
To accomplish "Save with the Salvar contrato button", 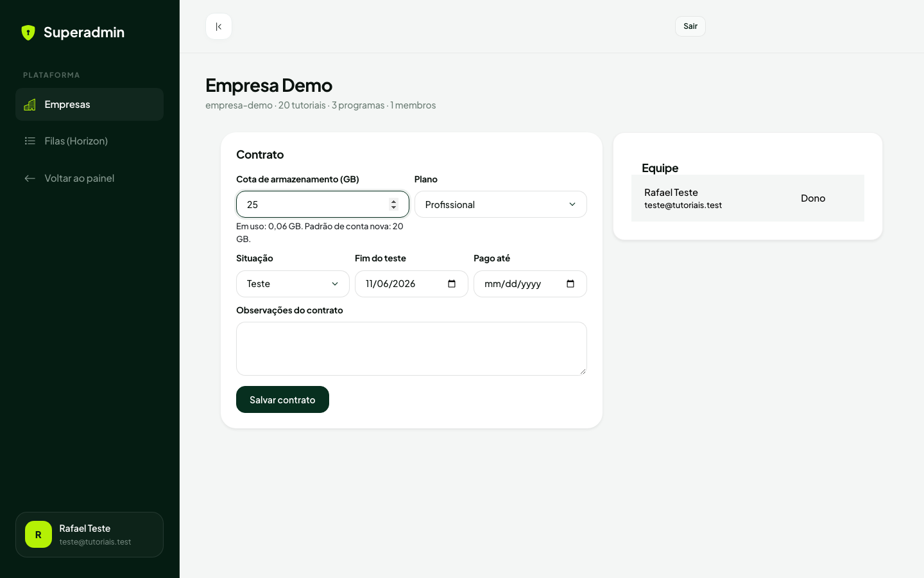I will click(282, 399).
